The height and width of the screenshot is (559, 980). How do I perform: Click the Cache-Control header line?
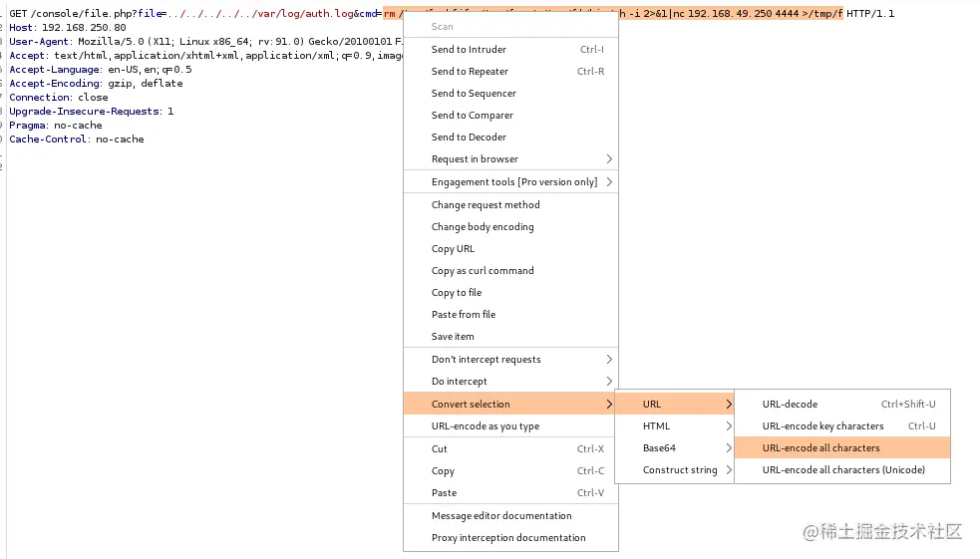click(76, 140)
